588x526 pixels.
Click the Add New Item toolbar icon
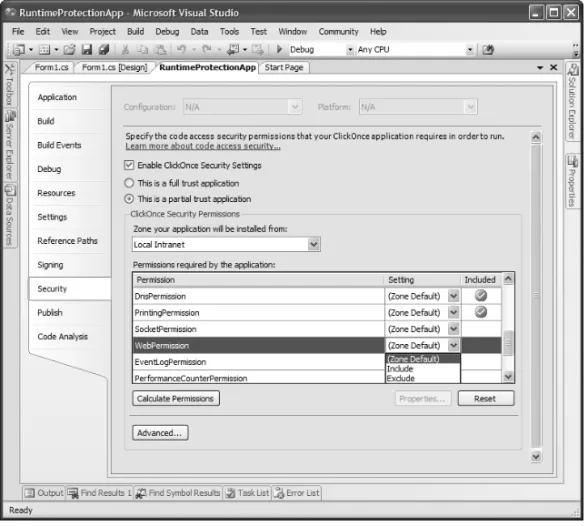click(44, 49)
